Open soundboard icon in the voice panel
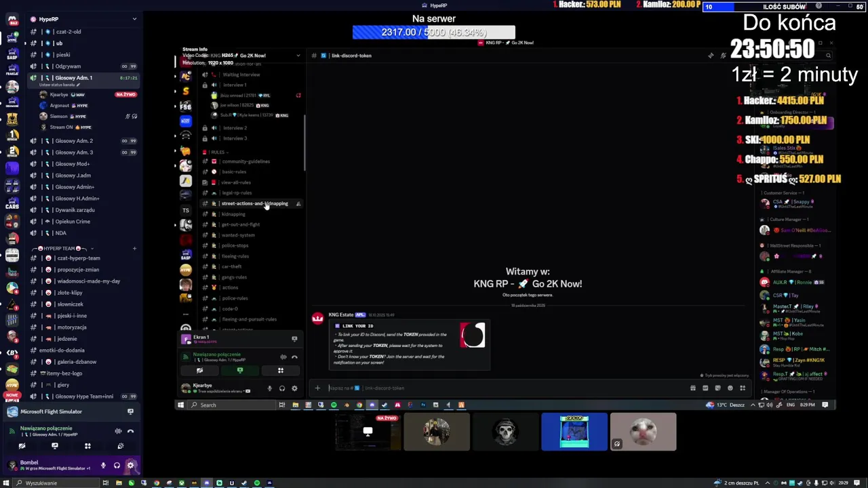Screen dimensions: 868x488 (x=121, y=446)
